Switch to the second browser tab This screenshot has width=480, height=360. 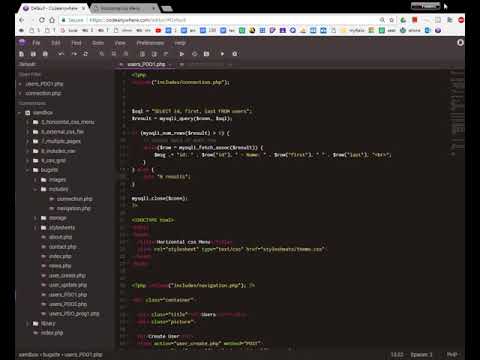click(124, 8)
